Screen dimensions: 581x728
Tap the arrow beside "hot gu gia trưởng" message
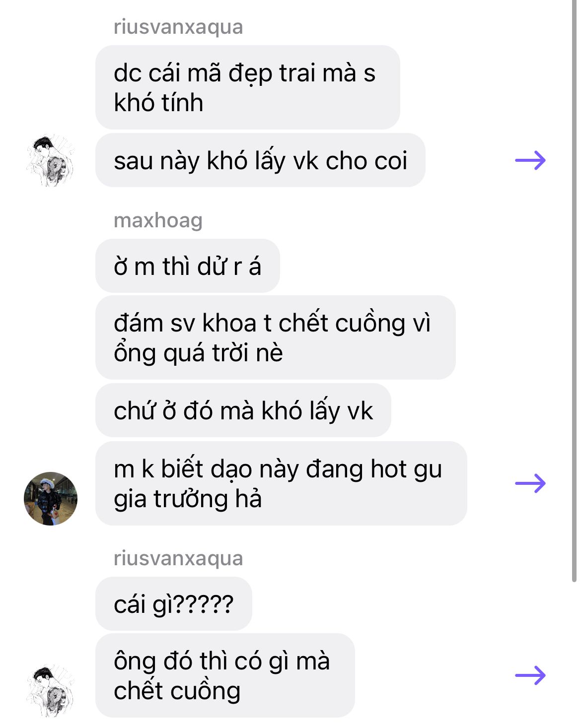pos(530,483)
